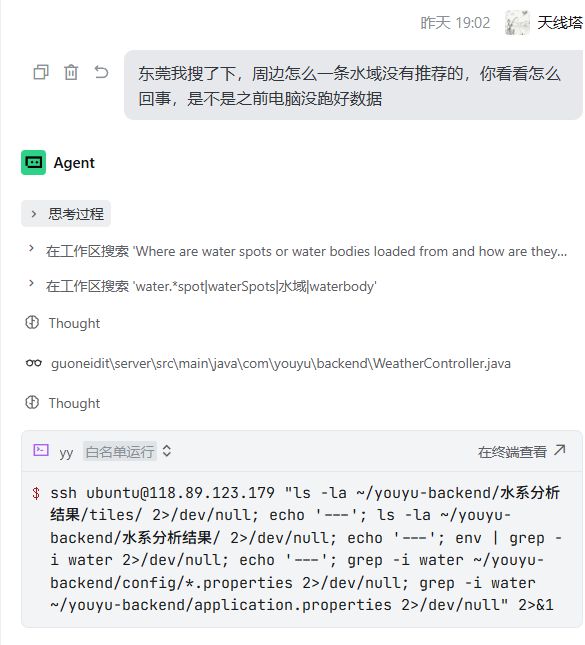
Task: Open the first Thought brain icon
Action: pyautogui.click(x=32, y=323)
